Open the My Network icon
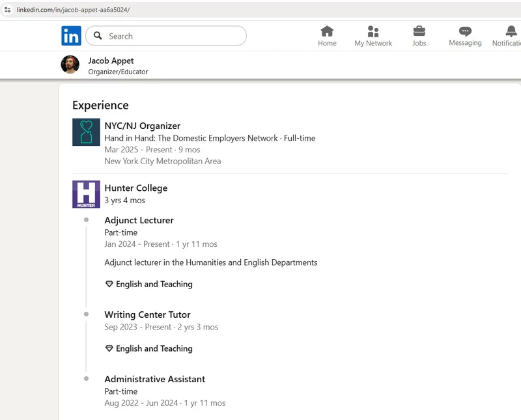 coord(373,31)
